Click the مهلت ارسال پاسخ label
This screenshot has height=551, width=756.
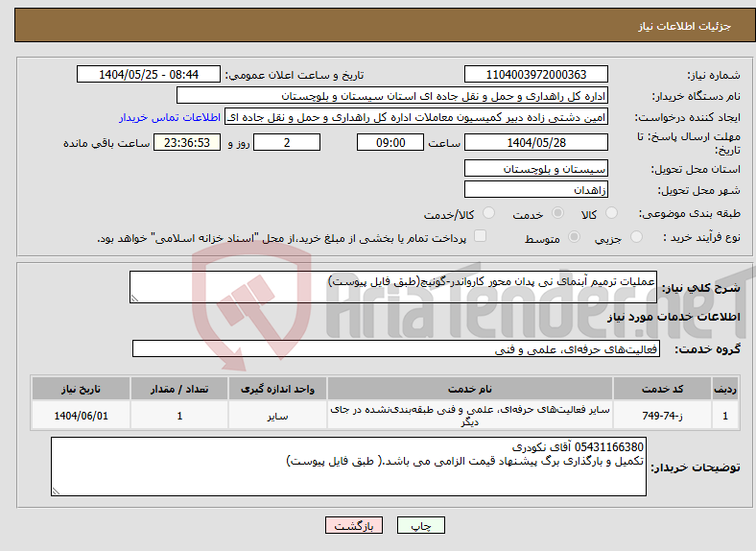click(x=689, y=143)
